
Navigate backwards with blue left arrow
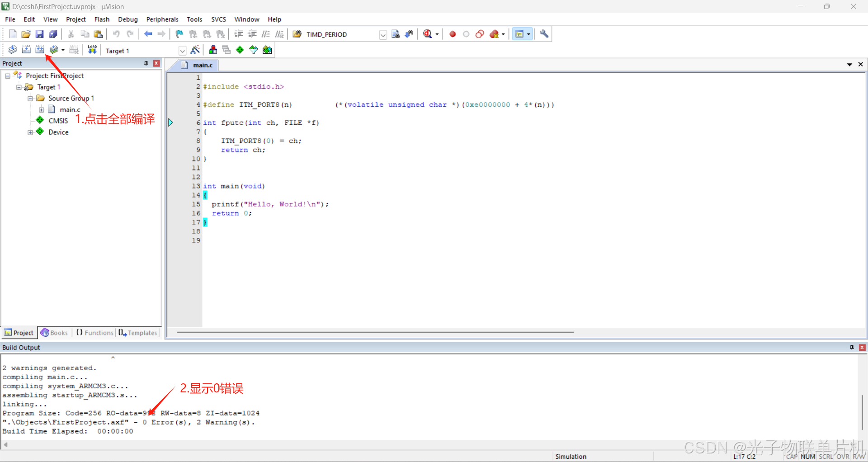[x=148, y=34]
